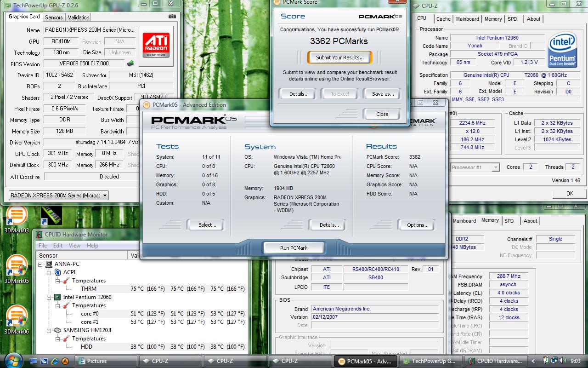Collapse the ACPI tree node
The width and height of the screenshot is (588, 368).
(49, 273)
